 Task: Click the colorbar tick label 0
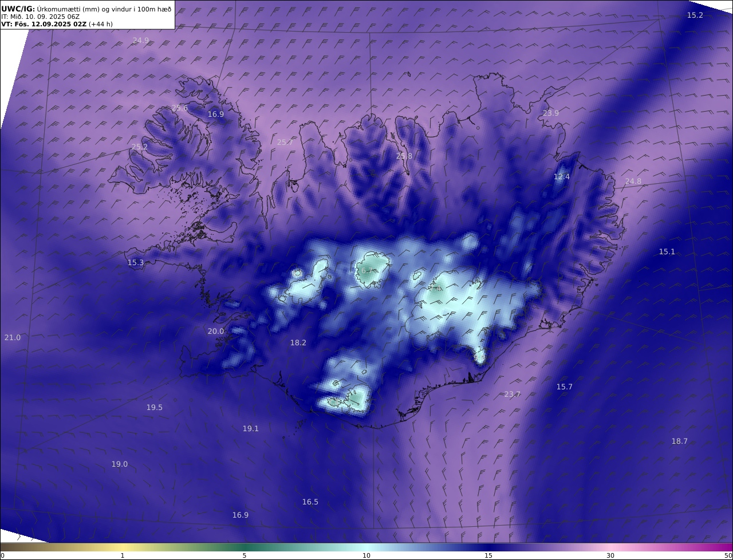click(2, 555)
